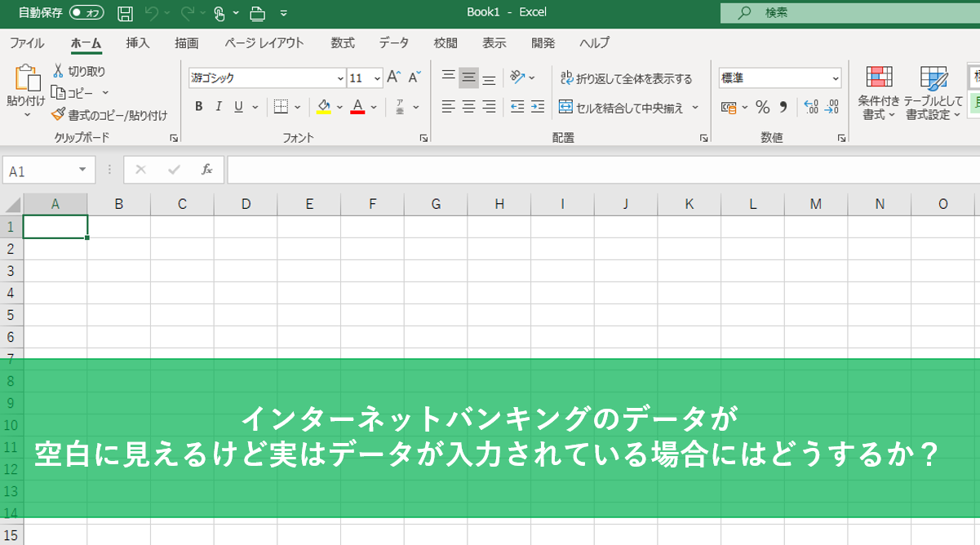Viewport: 980px width, 545px height.
Task: Click the percent style icon
Action: pos(762,107)
